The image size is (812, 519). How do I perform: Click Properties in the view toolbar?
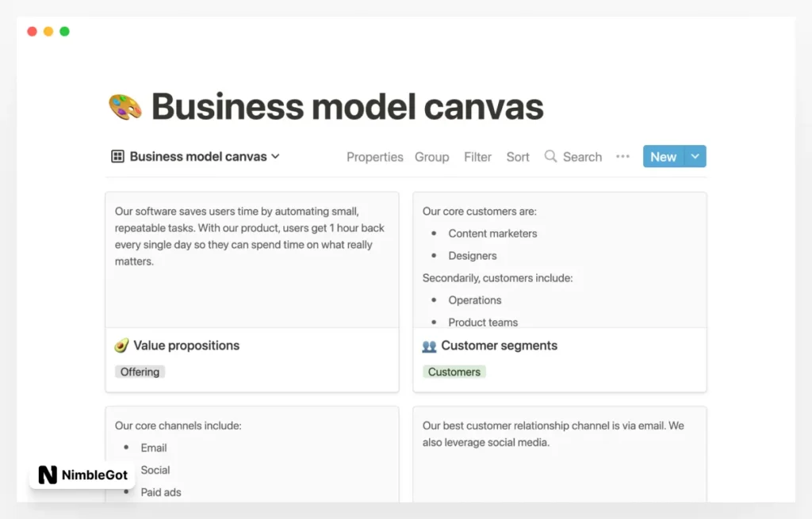coord(374,156)
